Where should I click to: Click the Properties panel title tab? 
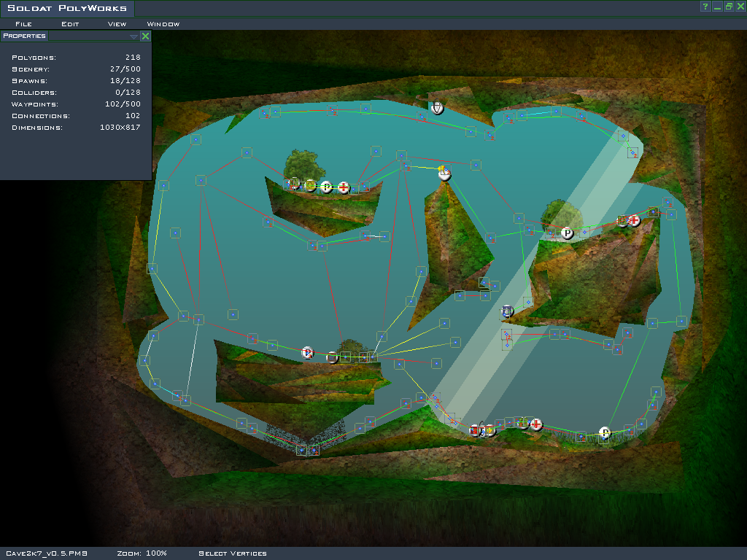(x=25, y=36)
